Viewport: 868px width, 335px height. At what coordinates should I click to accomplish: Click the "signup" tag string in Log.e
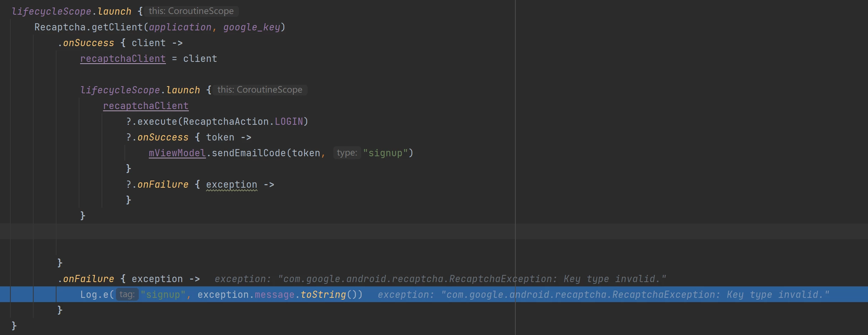pyautogui.click(x=163, y=295)
